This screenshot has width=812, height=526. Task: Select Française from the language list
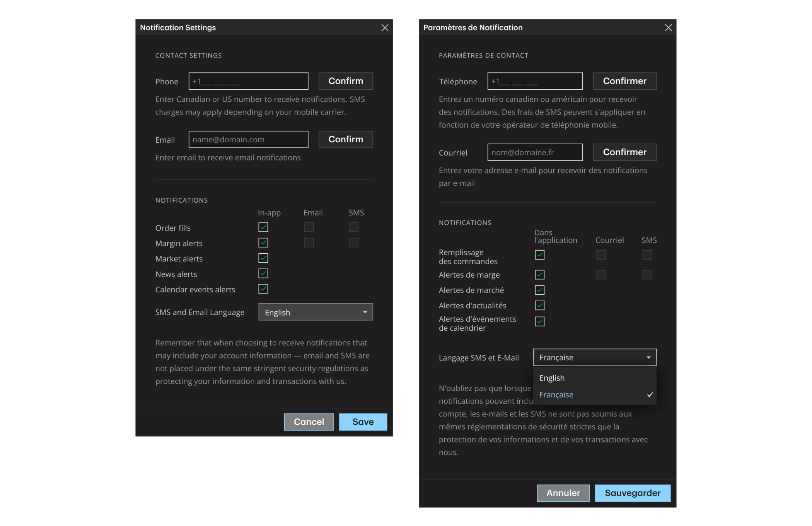point(556,394)
